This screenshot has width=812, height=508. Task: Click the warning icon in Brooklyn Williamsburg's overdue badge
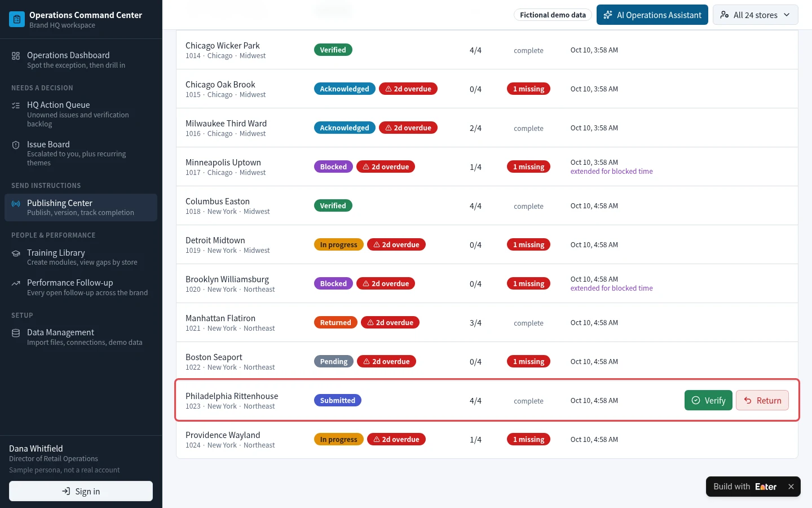coord(366,283)
